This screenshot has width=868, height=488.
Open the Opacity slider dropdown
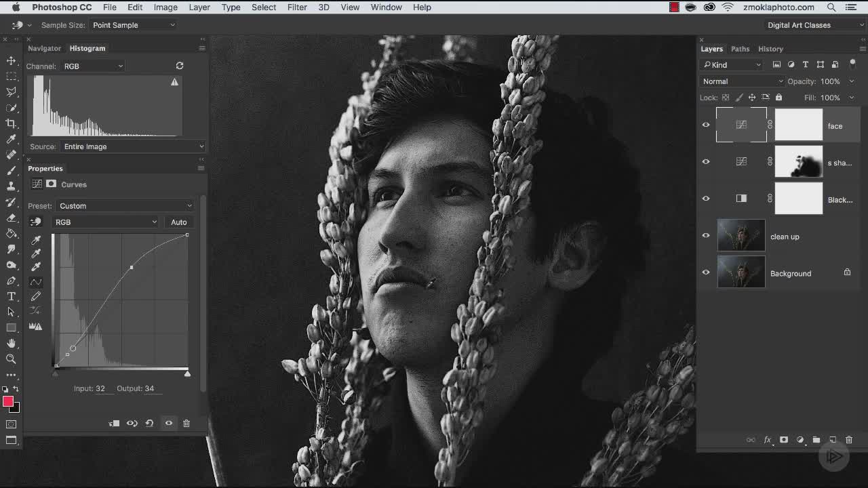click(x=851, y=81)
